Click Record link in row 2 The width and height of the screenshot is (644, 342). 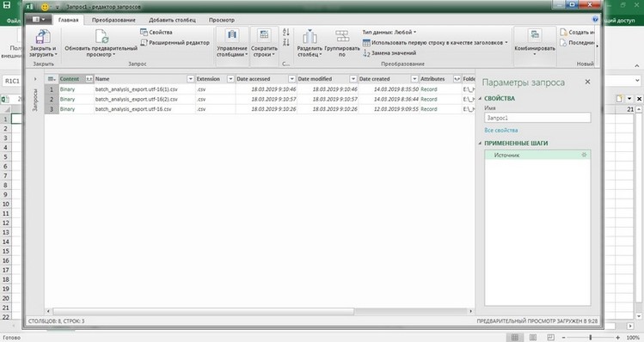(x=429, y=99)
